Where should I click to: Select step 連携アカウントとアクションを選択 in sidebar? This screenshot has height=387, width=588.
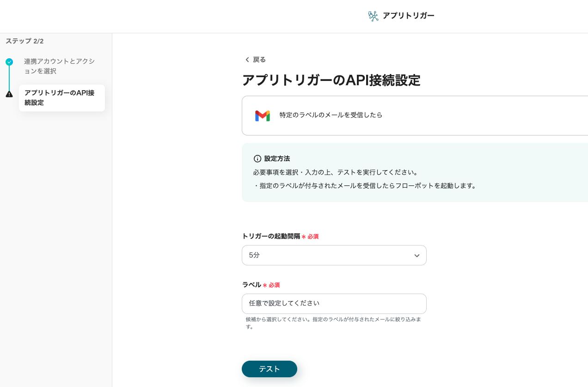[59, 66]
